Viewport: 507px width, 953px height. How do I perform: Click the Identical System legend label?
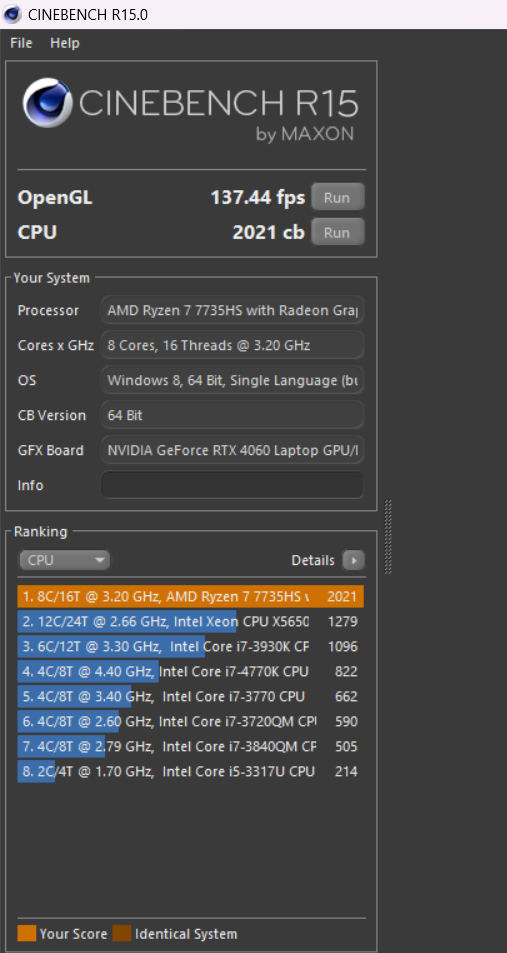coord(186,934)
